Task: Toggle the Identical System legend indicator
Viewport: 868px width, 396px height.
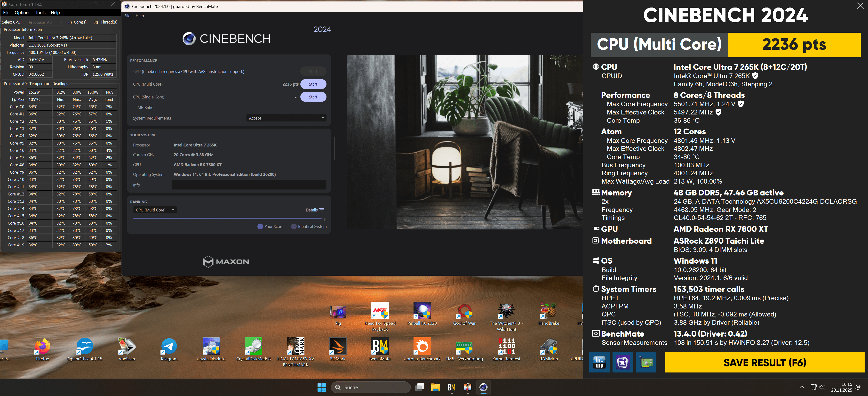Action: pyautogui.click(x=294, y=226)
